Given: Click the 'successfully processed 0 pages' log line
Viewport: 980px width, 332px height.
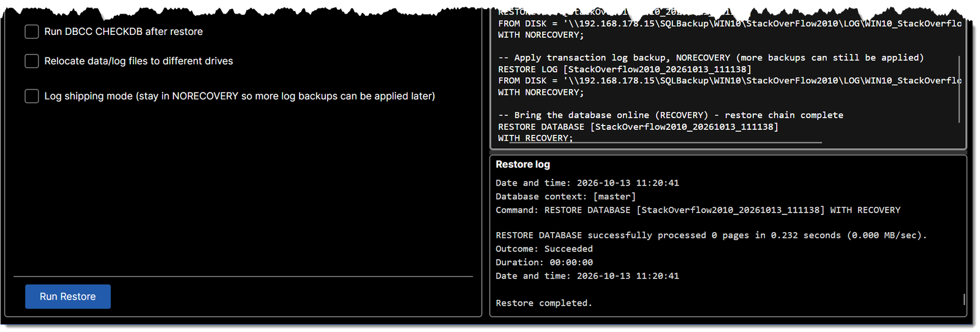Looking at the screenshot, I should 711,235.
